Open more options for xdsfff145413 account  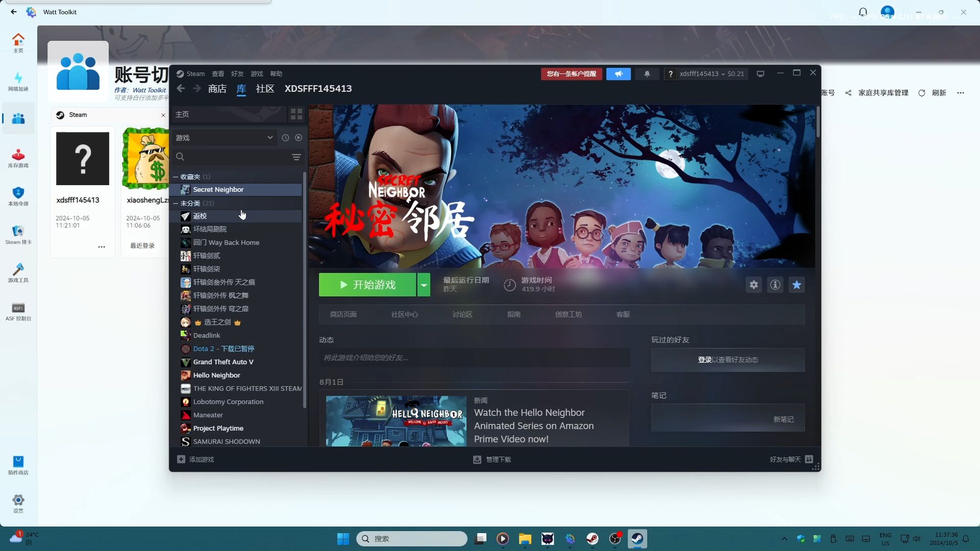[x=102, y=246]
